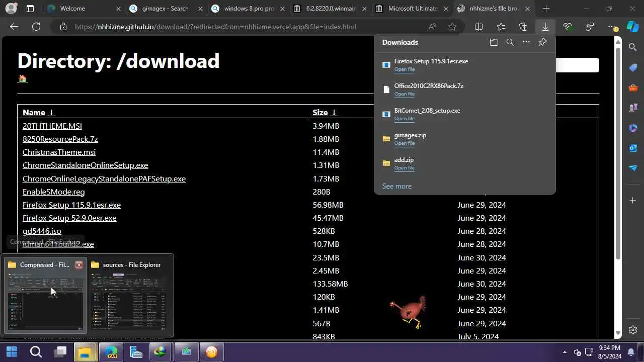View site information lock icon

click(63, 27)
